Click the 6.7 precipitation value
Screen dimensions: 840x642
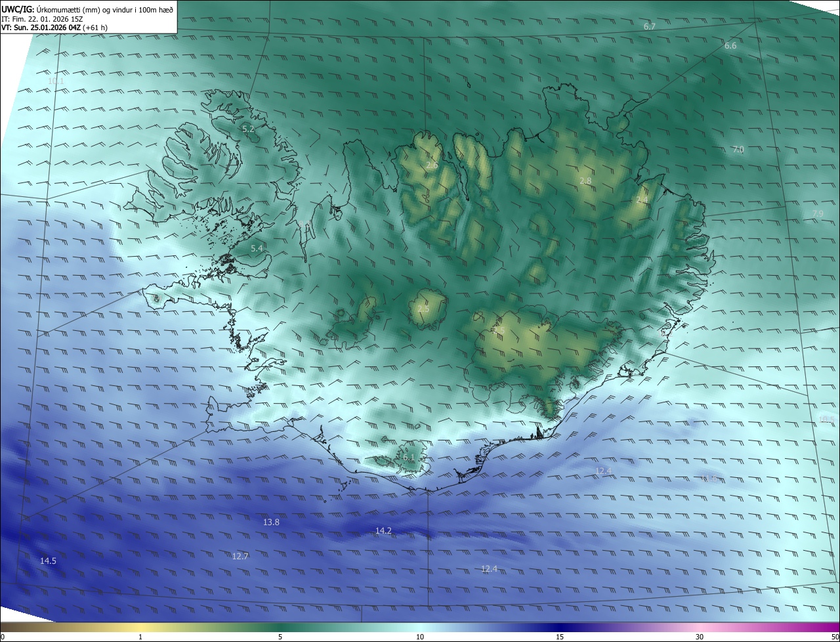(650, 27)
